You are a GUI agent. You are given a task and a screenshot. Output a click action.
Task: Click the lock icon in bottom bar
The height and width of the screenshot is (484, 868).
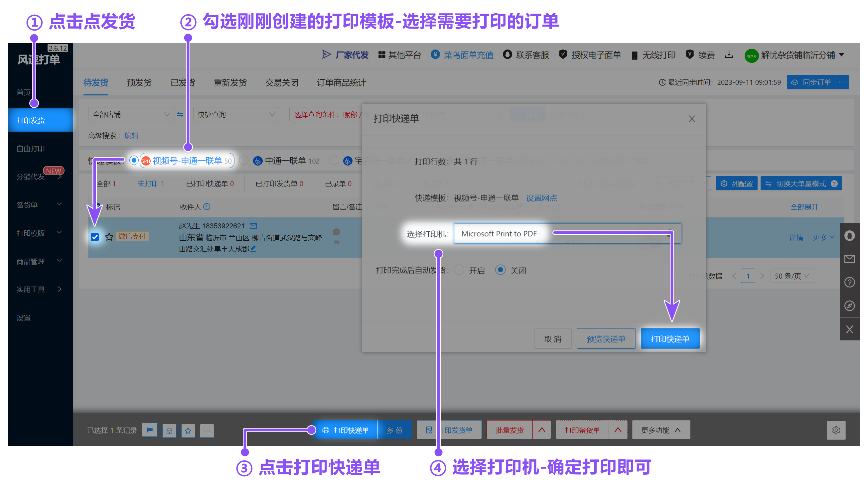pos(169,430)
